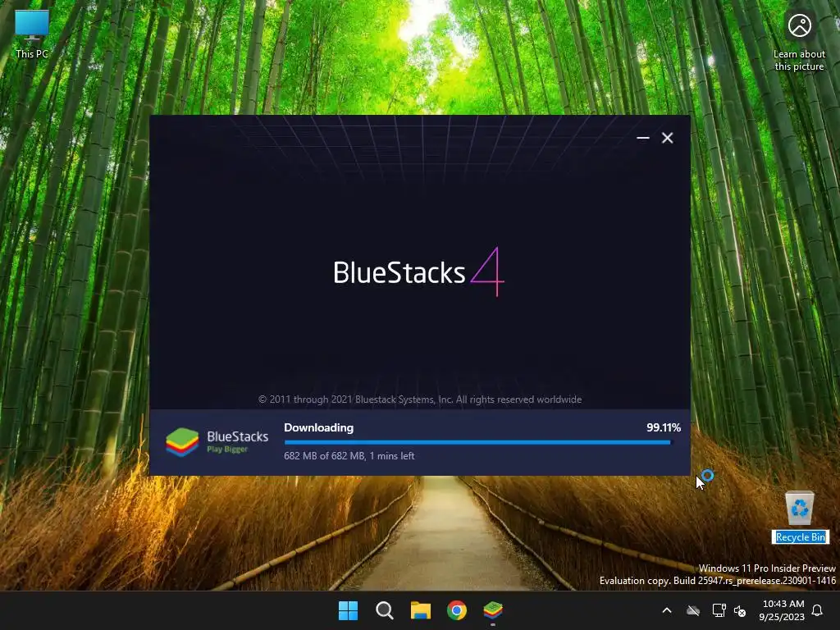Screen dimensions: 840x630
Task: Click the BlueStacks 4 splash logo
Action: click(x=418, y=272)
